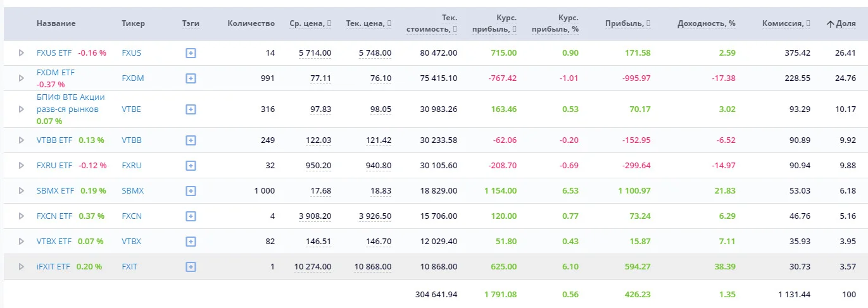The image size is (868, 308).
Task: Open the VTBX ETF name link
Action: (x=54, y=242)
